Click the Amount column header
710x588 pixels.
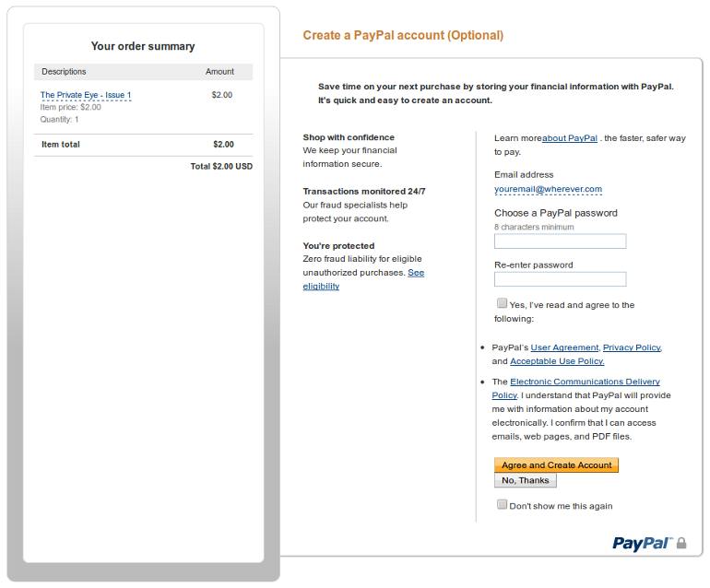click(x=219, y=72)
